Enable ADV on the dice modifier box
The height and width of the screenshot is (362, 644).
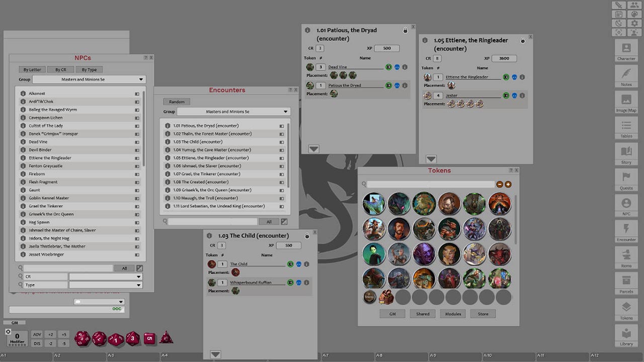(37, 334)
